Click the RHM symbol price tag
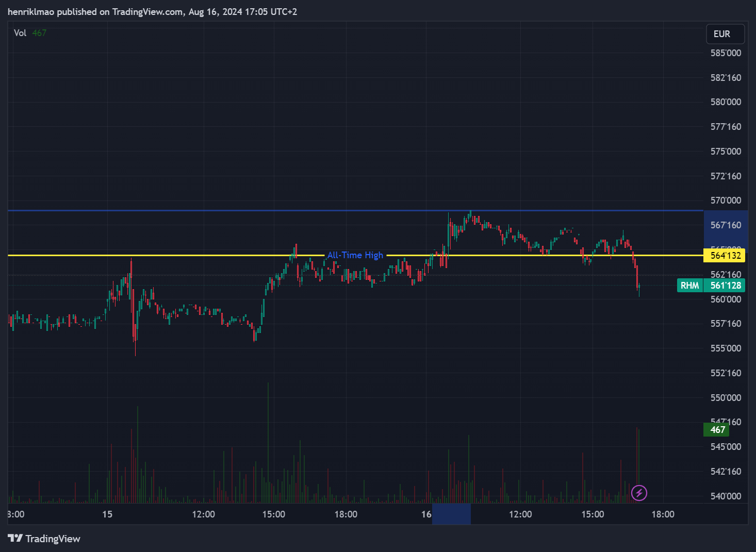This screenshot has height=552, width=756. [689, 286]
